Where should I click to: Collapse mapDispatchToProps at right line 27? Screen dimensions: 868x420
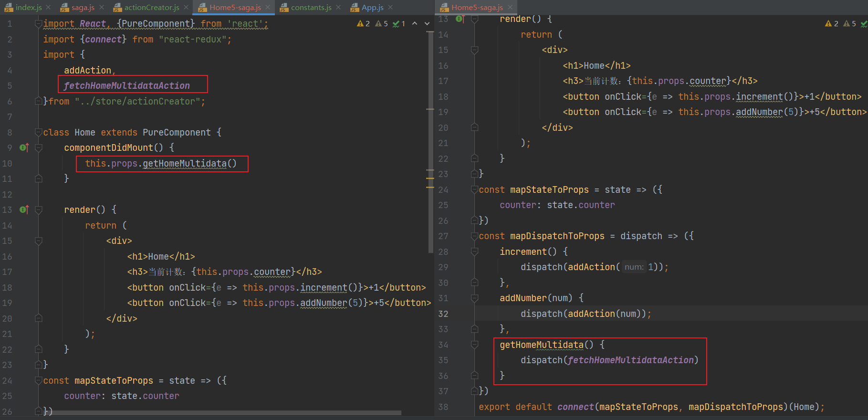click(x=474, y=236)
